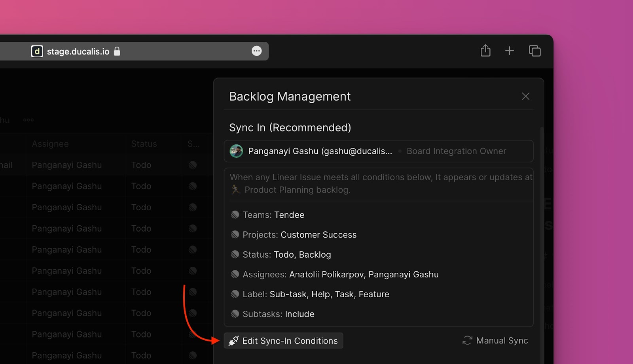Click the Board Integration Owner label
Image resolution: width=633 pixels, height=364 pixels.
(456, 151)
